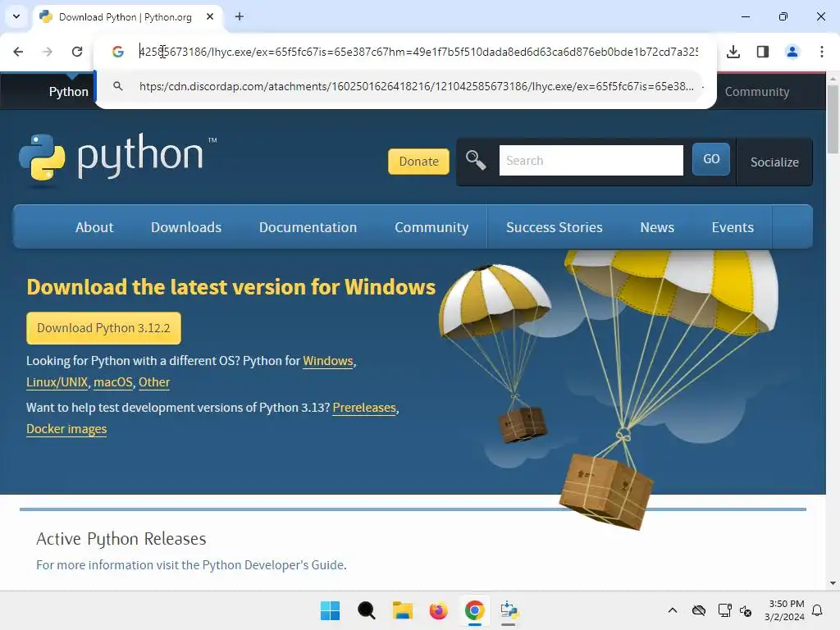
Task: Click the cloud sync tray icon
Action: coord(699,610)
